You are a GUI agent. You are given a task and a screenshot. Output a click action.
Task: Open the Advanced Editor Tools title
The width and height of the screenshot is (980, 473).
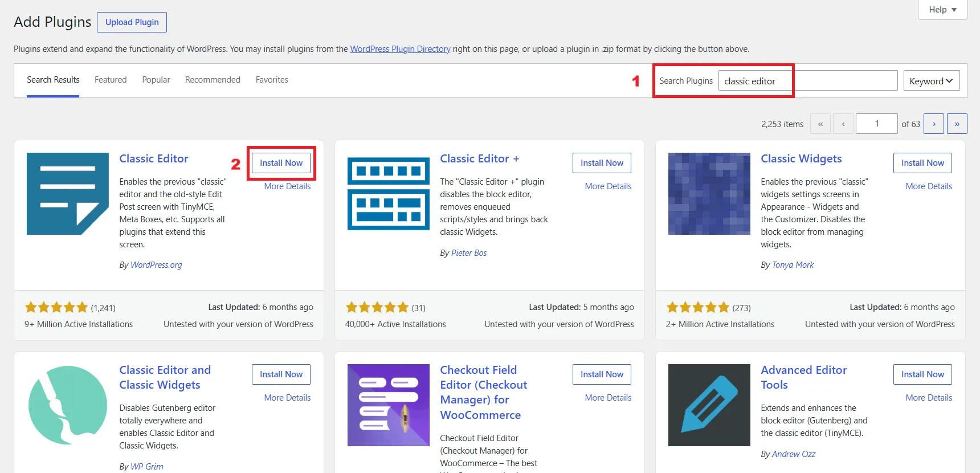click(x=804, y=377)
